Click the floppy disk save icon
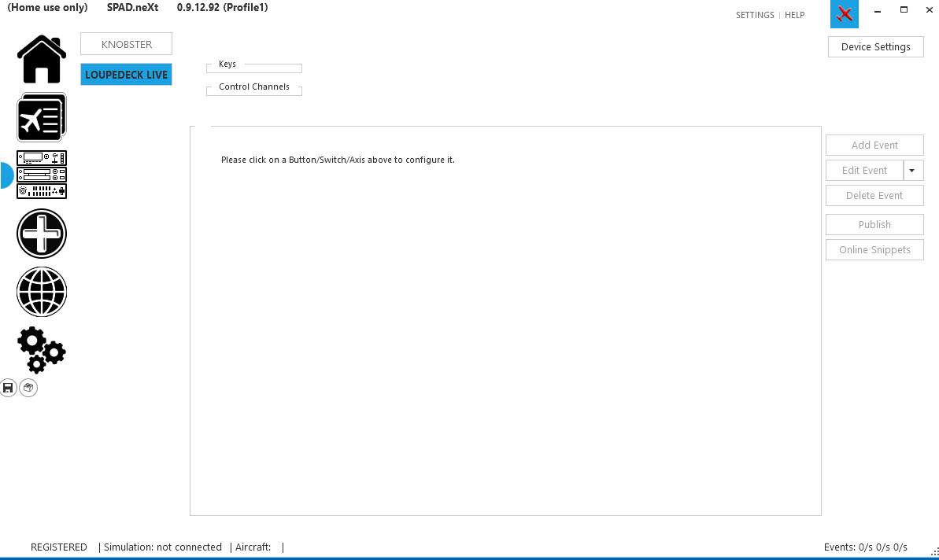The height and width of the screenshot is (560, 939). pyautogui.click(x=9, y=388)
